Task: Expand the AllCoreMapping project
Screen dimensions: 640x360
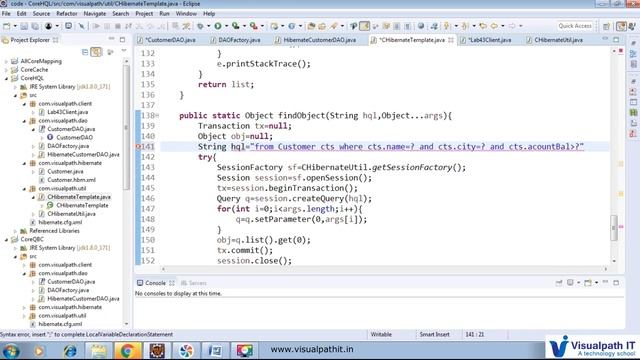Action: coord(6,61)
